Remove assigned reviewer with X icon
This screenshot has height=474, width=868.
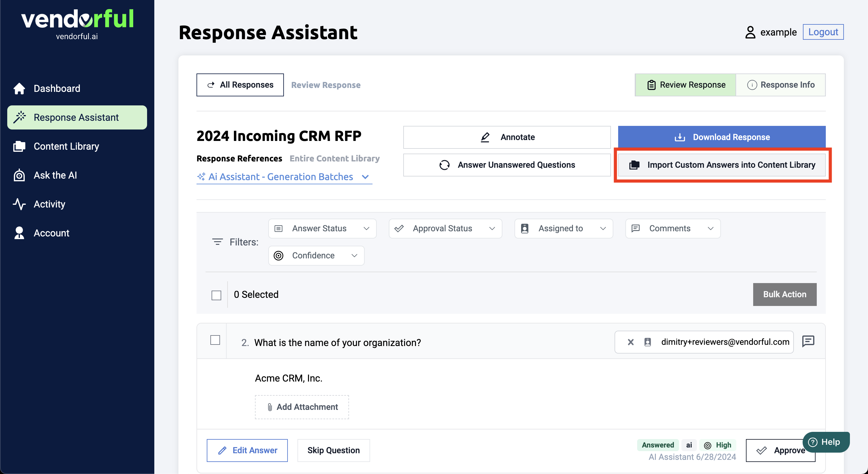631,342
